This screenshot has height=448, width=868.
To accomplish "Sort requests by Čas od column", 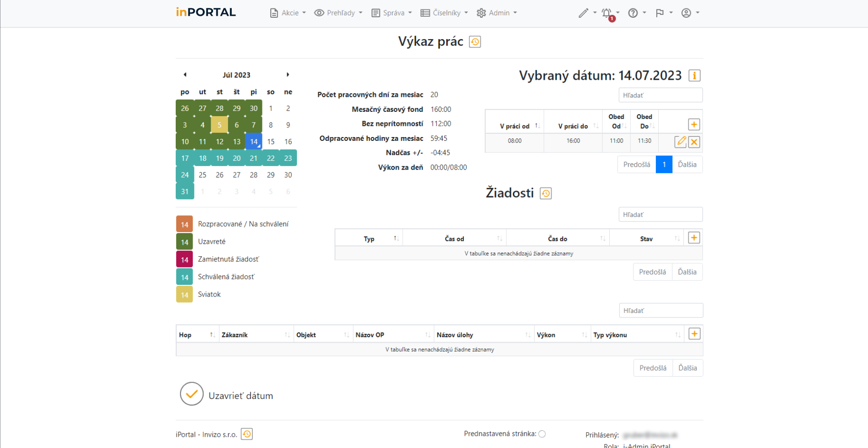I will (x=455, y=239).
